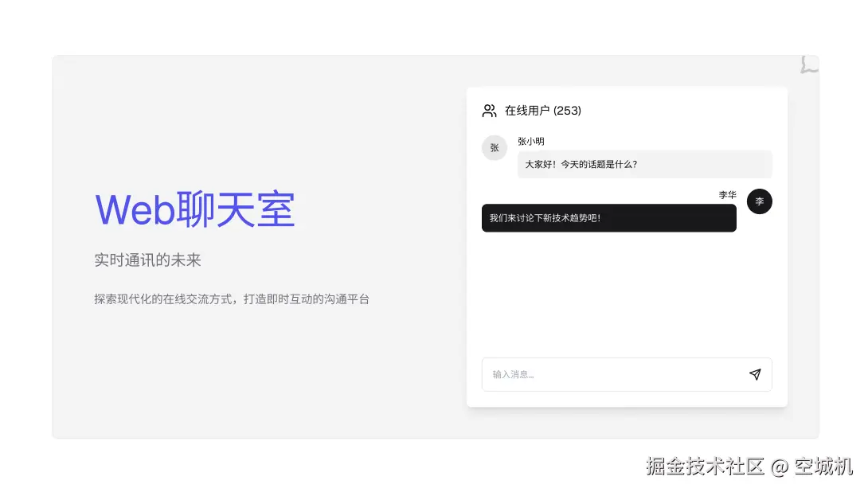Click the Web聊天室 title

[195, 209]
